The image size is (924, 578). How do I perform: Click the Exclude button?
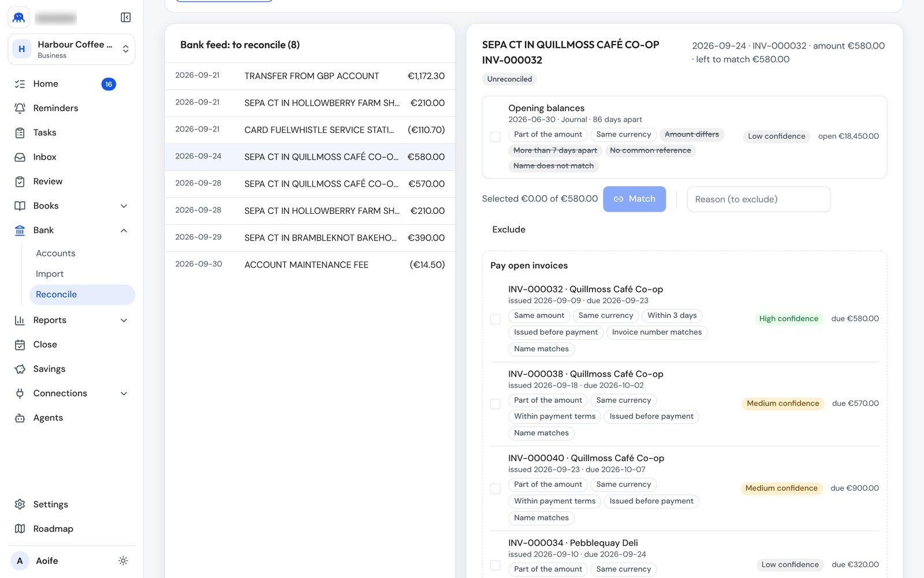pyautogui.click(x=509, y=229)
